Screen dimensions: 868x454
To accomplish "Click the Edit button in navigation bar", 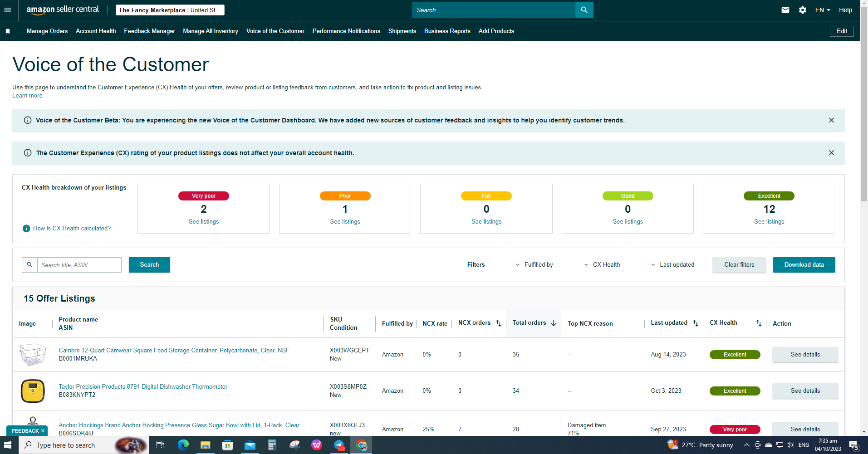I will click(842, 31).
